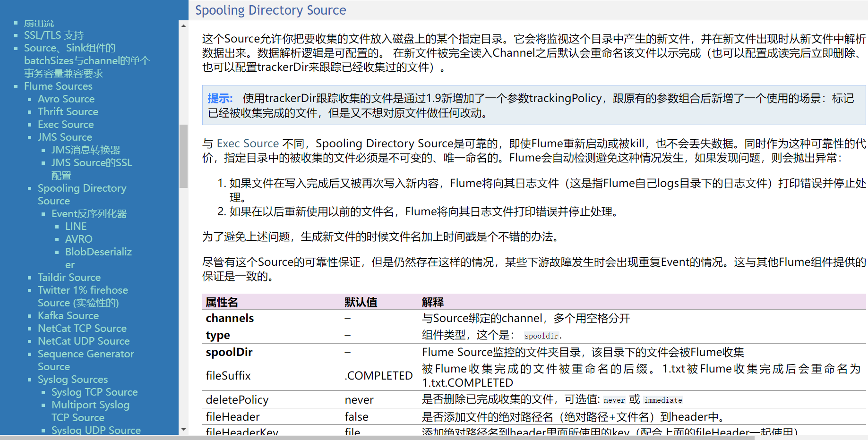Screen dimensions: 868x440
Task: Click the Exec Source inline hyperlink
Action: (248, 143)
